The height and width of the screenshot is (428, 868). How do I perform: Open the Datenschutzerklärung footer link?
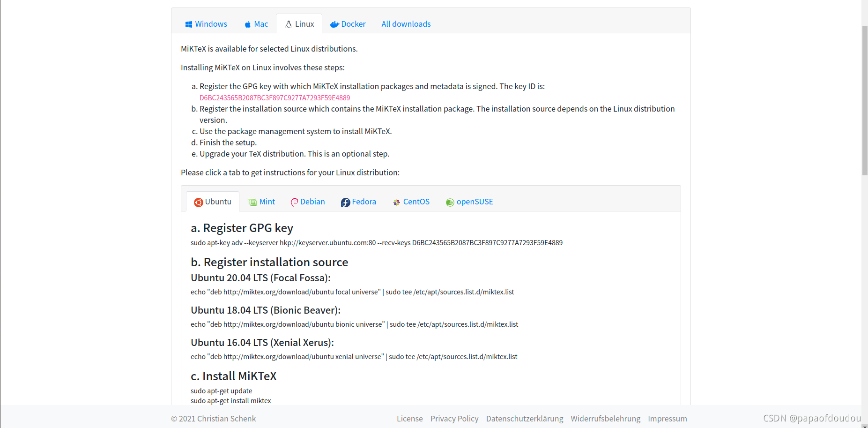tap(525, 419)
